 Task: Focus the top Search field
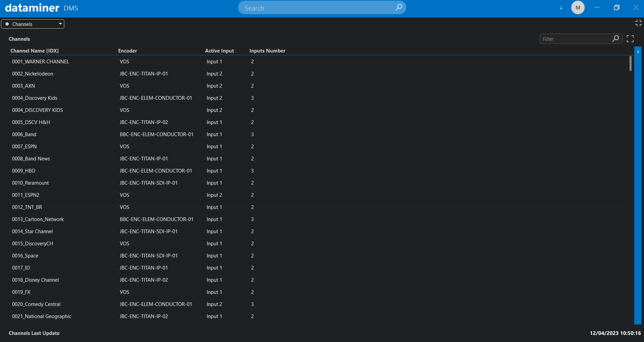322,7
